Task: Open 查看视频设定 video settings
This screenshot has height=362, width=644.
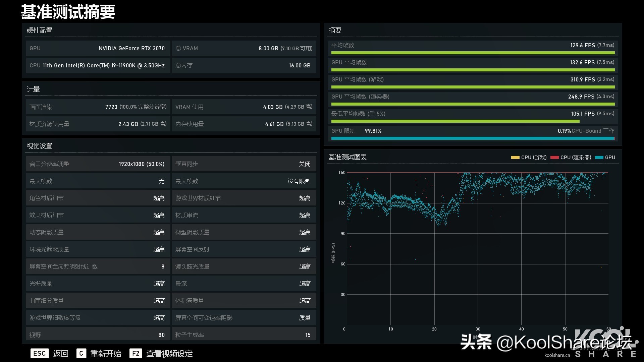Action: click(169, 354)
